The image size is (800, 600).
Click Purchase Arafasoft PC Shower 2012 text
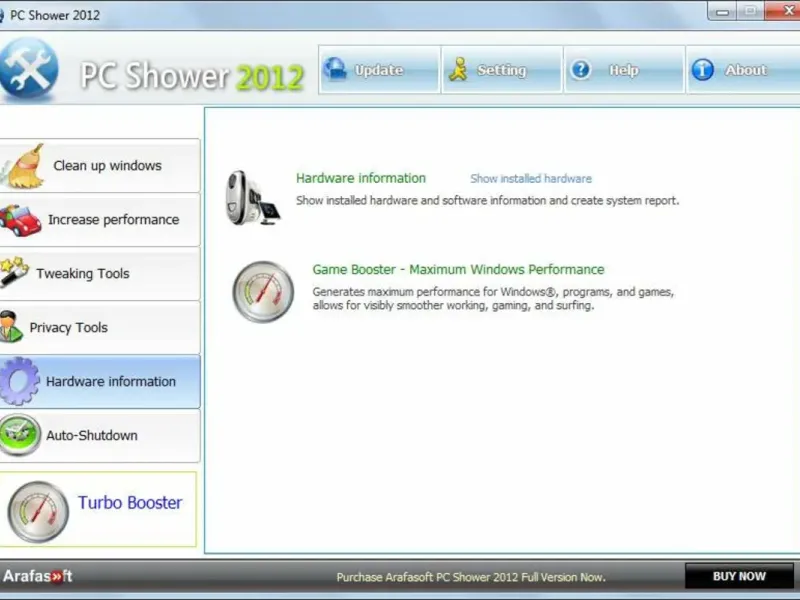(x=471, y=578)
